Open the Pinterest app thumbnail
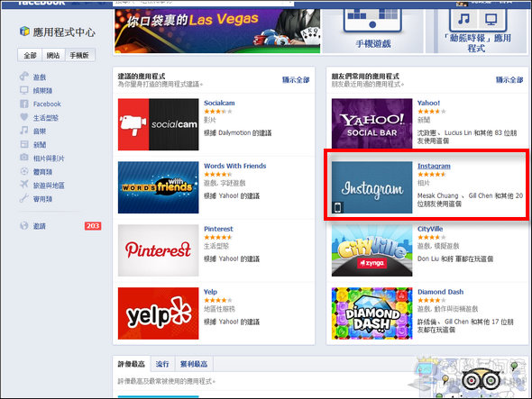This screenshot has height=399, width=532. [158, 250]
